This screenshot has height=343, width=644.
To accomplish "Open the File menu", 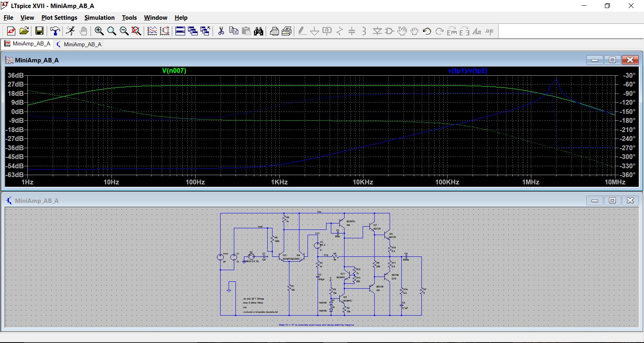I will (8, 18).
